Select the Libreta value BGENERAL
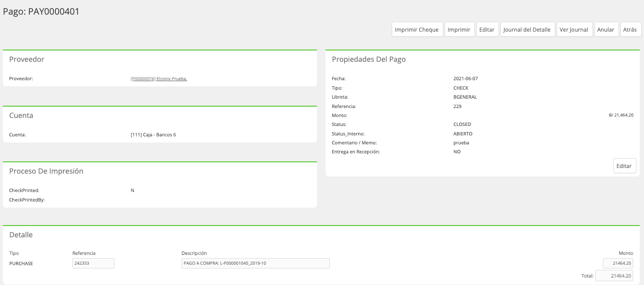Image resolution: width=644 pixels, height=285 pixels. (465, 97)
